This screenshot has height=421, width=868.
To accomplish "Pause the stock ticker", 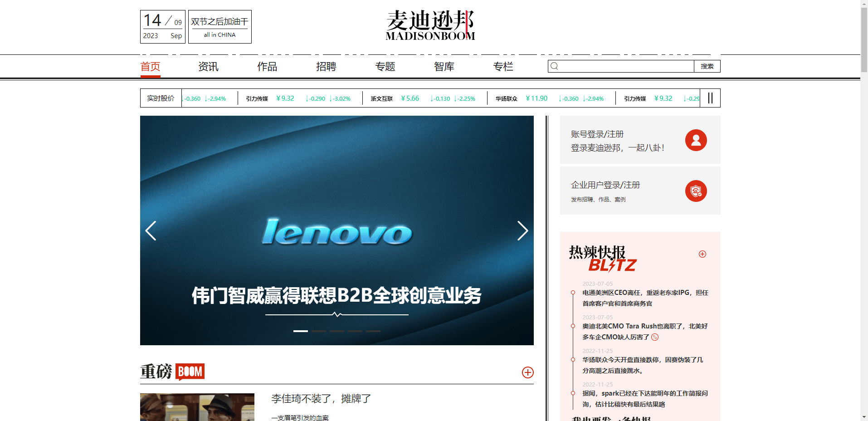I will tap(710, 98).
